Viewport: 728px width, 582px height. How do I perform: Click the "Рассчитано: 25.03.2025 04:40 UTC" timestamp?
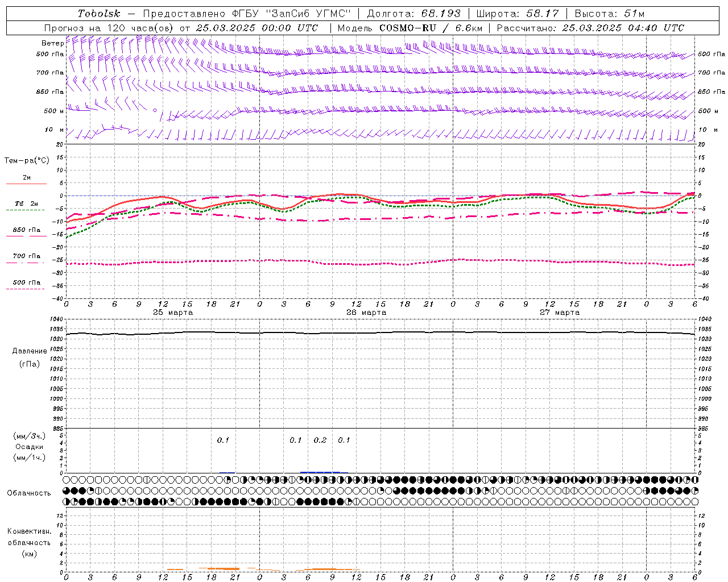click(590, 28)
